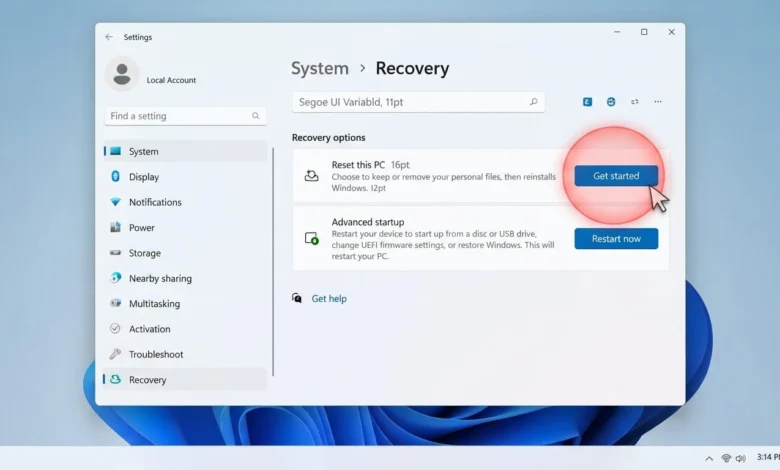The image size is (780, 470).
Task: Click the Settings window title text
Action: pyautogui.click(x=138, y=37)
